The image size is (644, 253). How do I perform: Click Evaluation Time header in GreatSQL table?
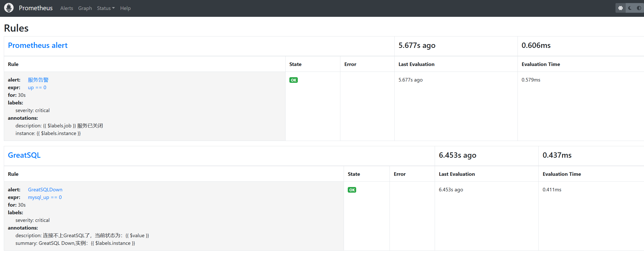(562, 174)
